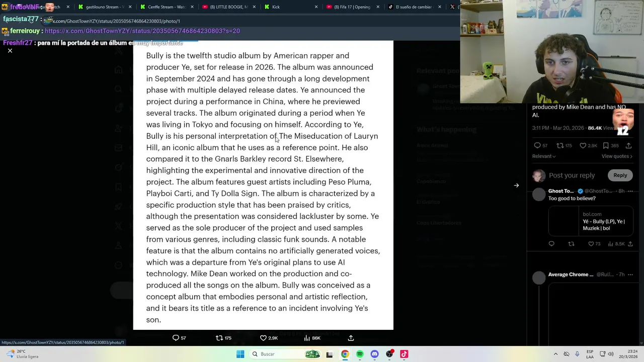Open replies icon showing 57 under photo
This screenshot has height=362, width=644.
[x=180, y=338]
